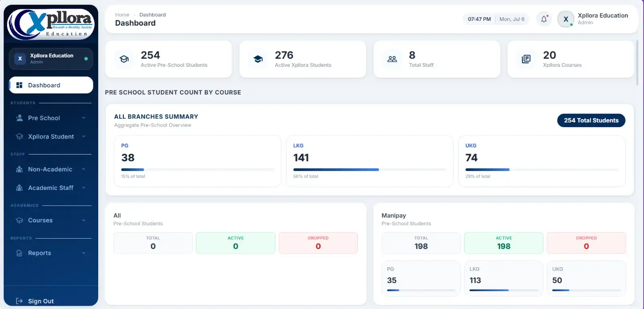Click the Xpllora Courses library icon
Image resolution: width=644 pixels, height=309 pixels.
point(526,59)
